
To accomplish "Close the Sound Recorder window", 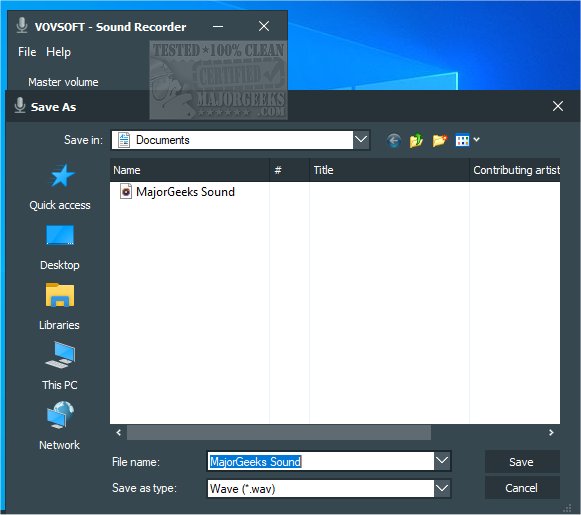I will click(x=264, y=26).
